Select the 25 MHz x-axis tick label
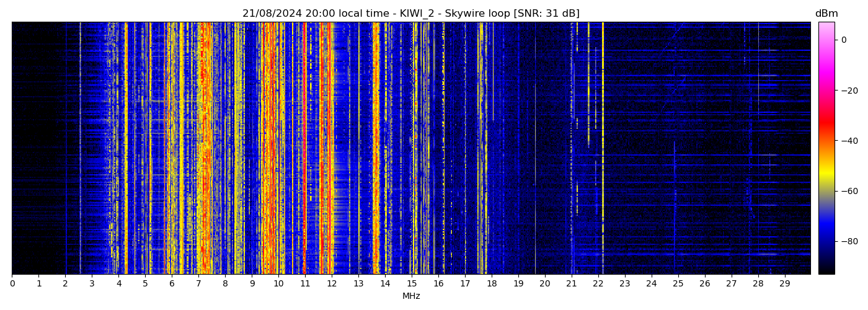 678,284
